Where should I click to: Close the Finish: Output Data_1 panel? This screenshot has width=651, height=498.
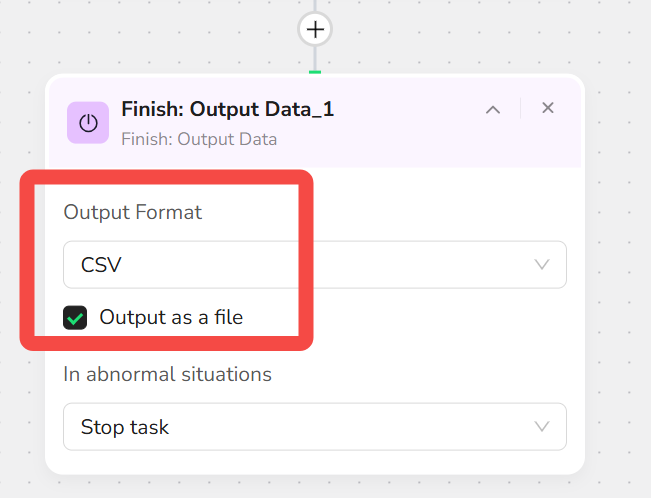coord(548,108)
